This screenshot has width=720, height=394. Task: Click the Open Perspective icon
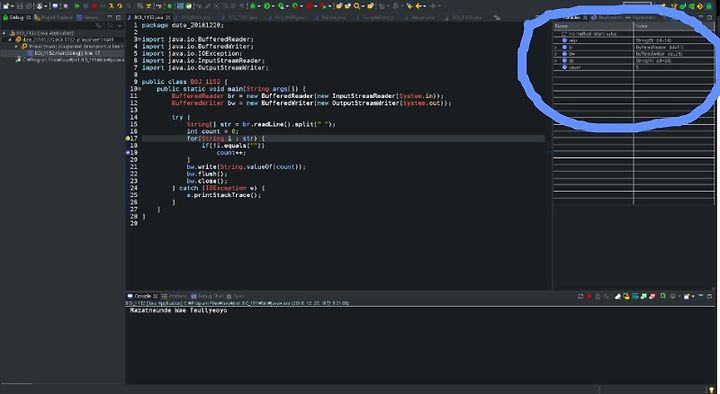(663, 6)
